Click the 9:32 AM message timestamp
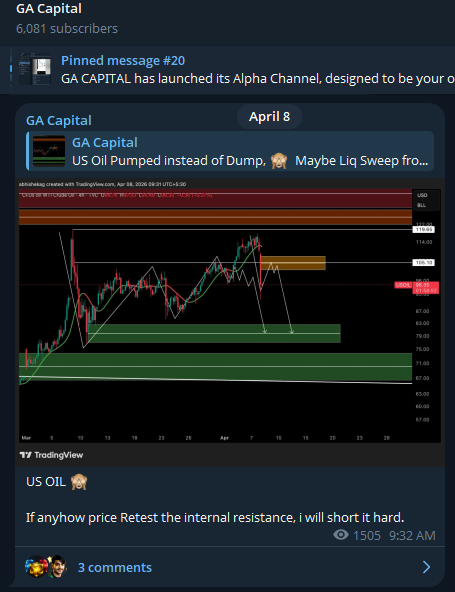Image resolution: width=455 pixels, height=592 pixels. pos(412,535)
